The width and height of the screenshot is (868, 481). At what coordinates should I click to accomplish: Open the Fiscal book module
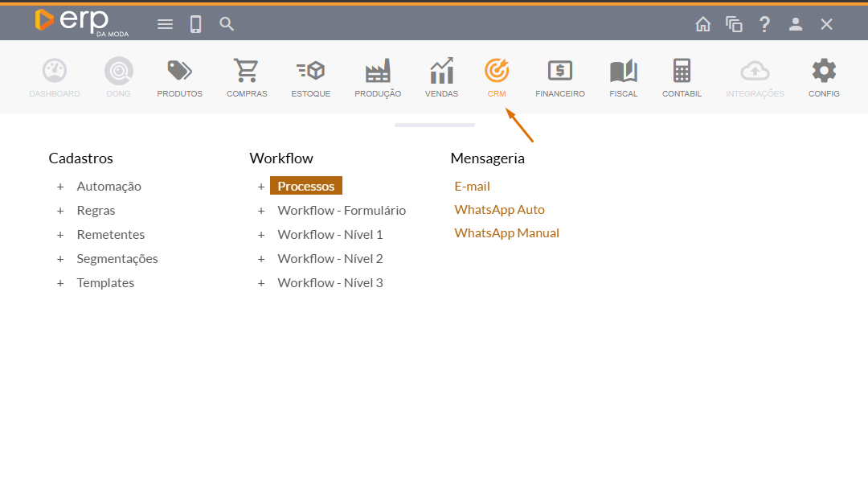click(623, 72)
